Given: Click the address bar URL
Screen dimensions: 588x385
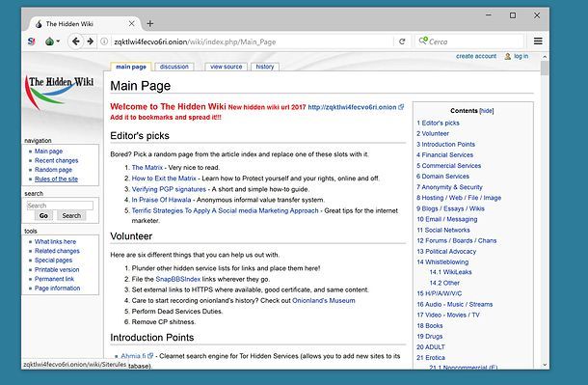Looking at the screenshot, I should click(x=195, y=41).
